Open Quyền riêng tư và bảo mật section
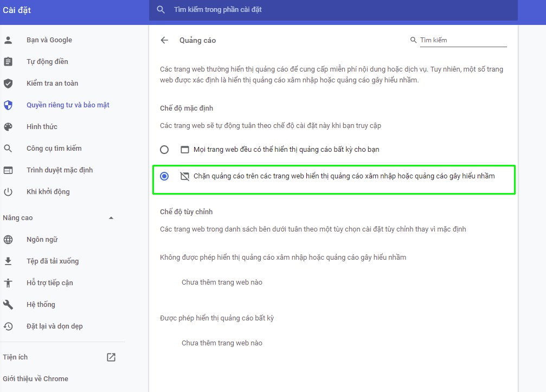 68,105
